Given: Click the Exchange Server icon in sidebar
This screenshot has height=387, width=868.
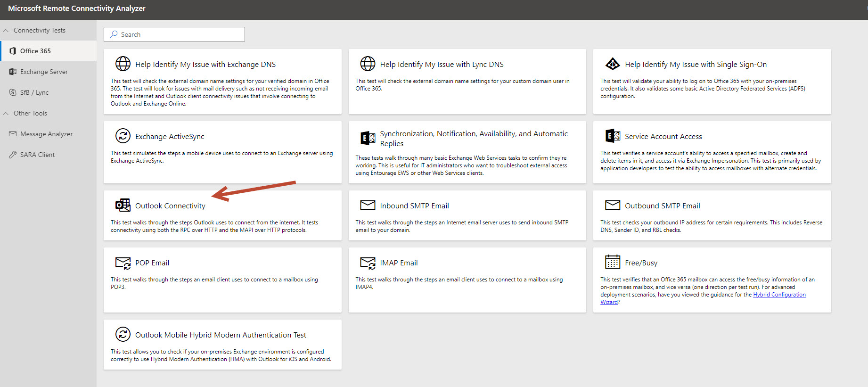Looking at the screenshot, I should [13, 72].
